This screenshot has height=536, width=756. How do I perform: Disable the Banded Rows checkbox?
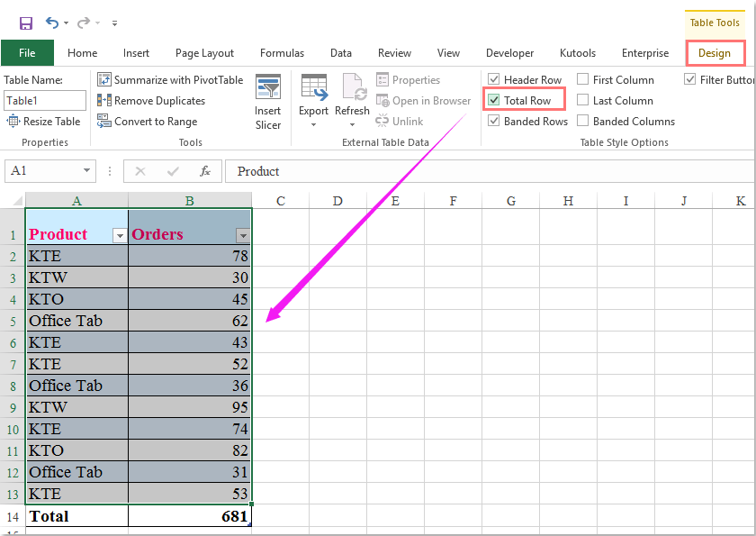tap(494, 121)
